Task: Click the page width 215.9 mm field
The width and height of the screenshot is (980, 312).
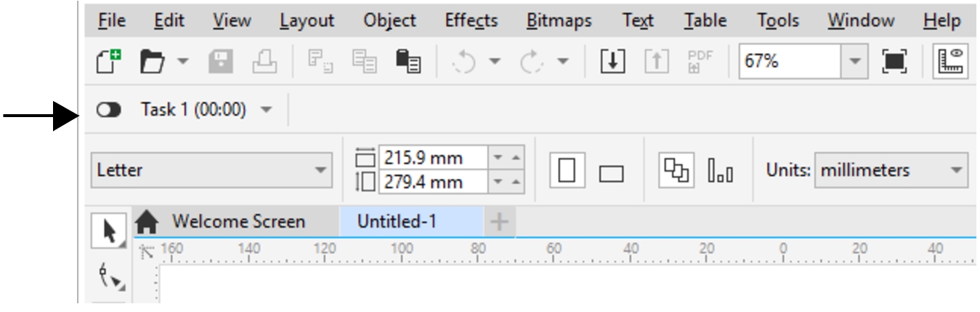Action: (x=432, y=158)
